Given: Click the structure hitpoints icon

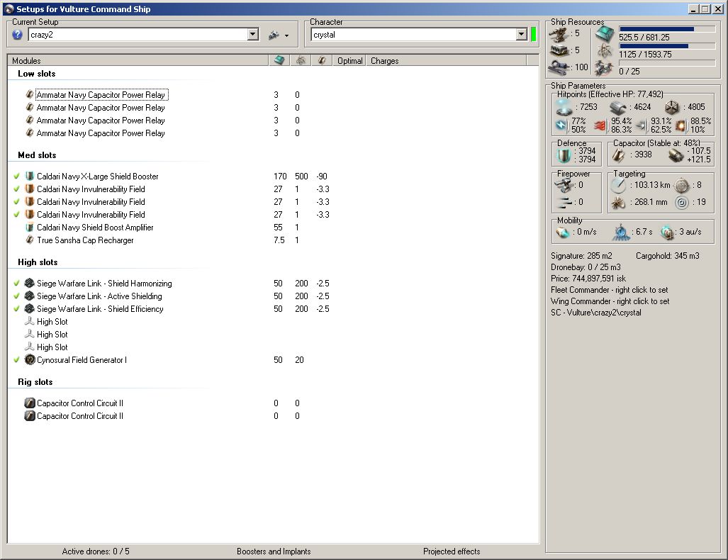Looking at the screenshot, I should coord(672,108).
